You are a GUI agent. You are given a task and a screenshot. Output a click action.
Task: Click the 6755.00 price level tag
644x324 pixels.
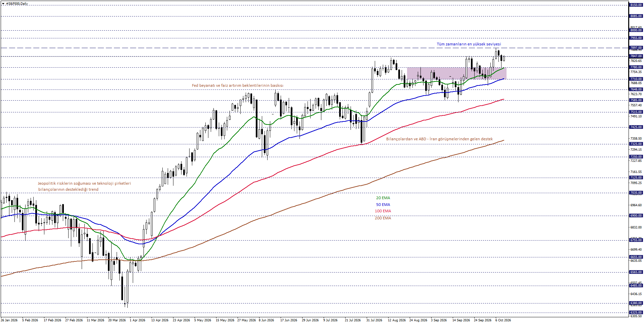point(636,240)
